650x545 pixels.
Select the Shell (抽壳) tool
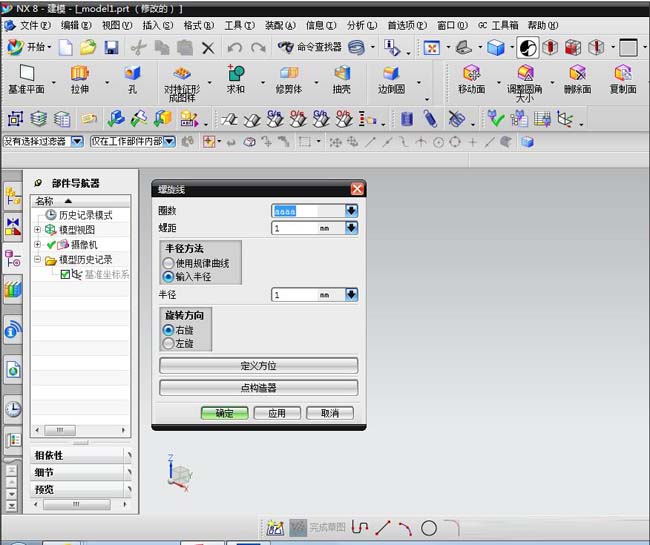pyautogui.click(x=342, y=79)
